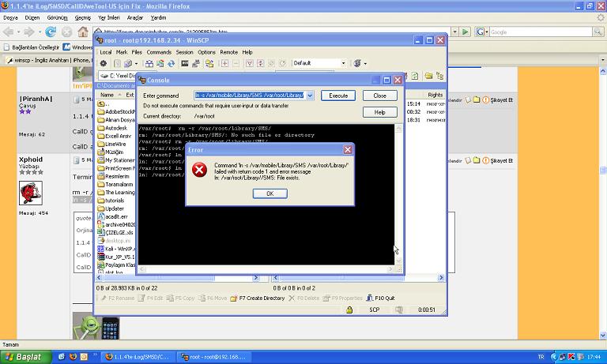Click remote panel open folder icon
This screenshot has height=364, width=607.
click(x=428, y=76)
